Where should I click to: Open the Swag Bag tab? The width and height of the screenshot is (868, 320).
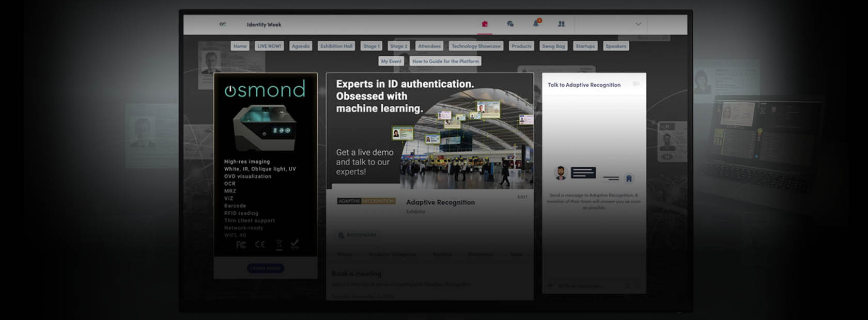(x=553, y=46)
